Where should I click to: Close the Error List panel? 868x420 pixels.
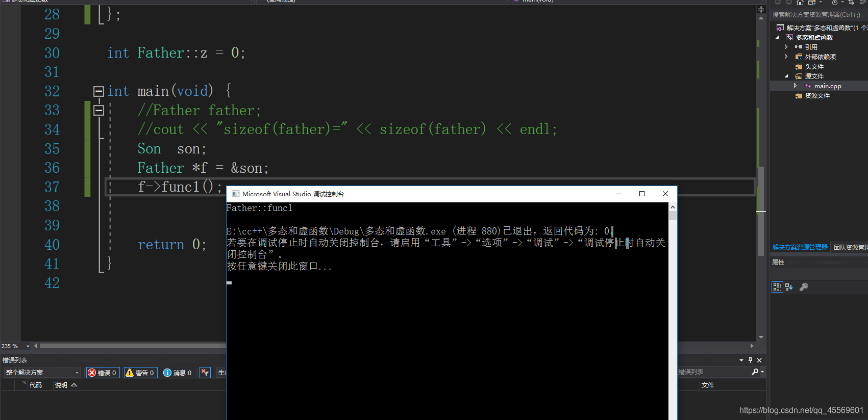pos(759,360)
